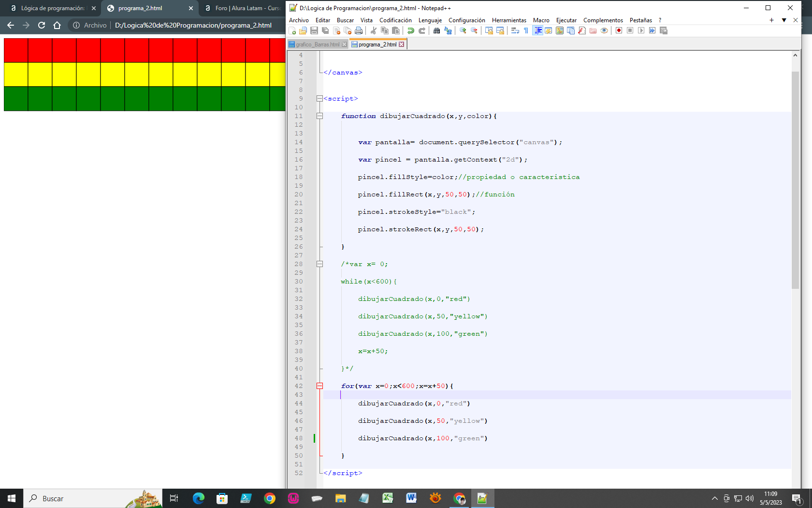Open the Pestañas menu
812x508 pixels.
tap(640, 20)
